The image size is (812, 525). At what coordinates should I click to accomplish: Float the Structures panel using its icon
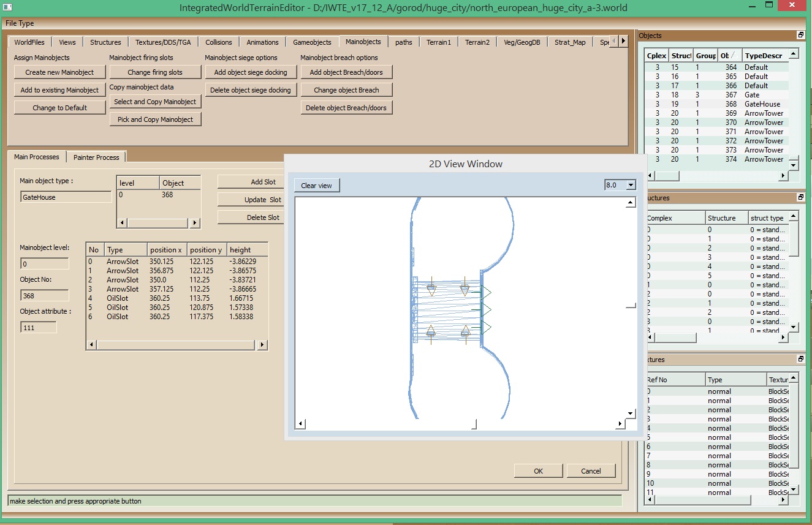(x=800, y=198)
